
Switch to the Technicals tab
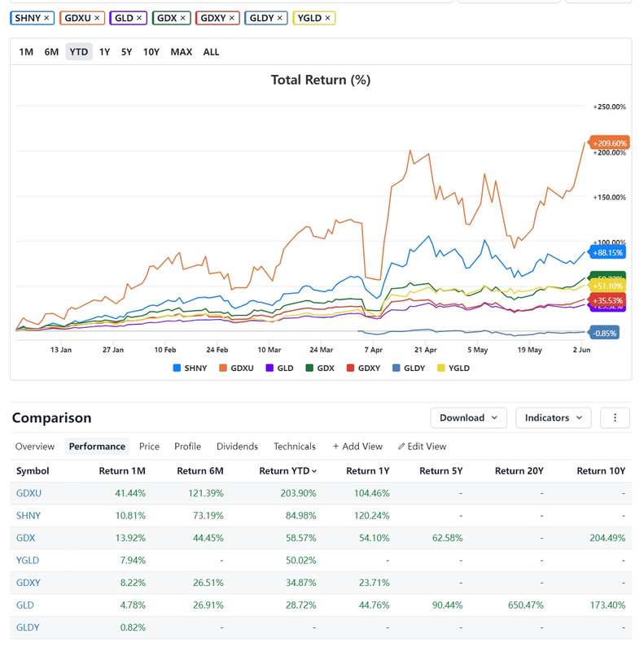click(x=295, y=447)
